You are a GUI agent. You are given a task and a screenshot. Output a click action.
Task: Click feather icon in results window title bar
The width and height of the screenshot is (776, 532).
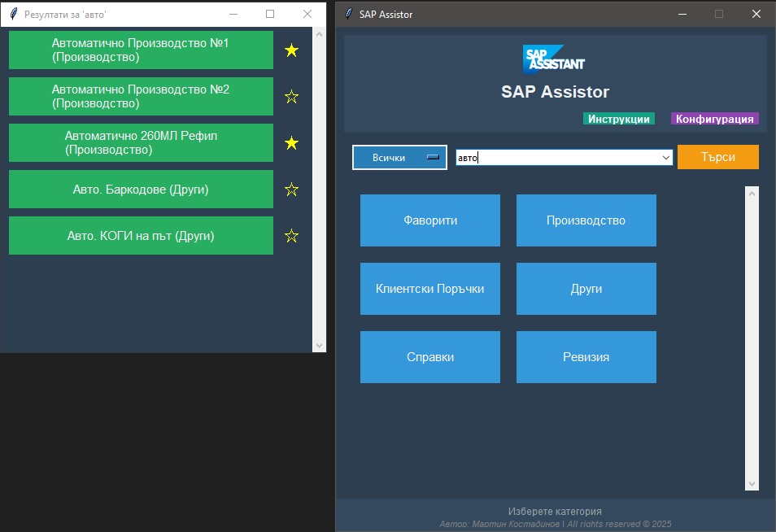click(13, 14)
